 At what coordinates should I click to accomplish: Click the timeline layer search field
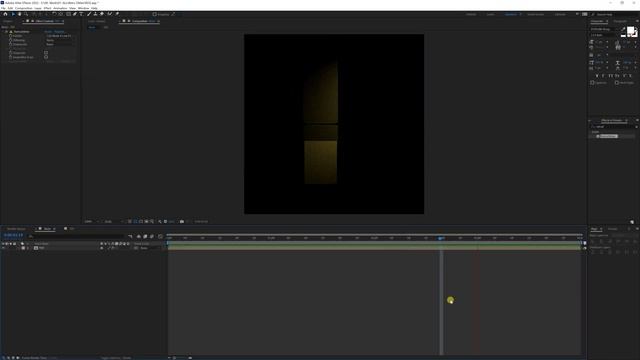click(x=78, y=236)
